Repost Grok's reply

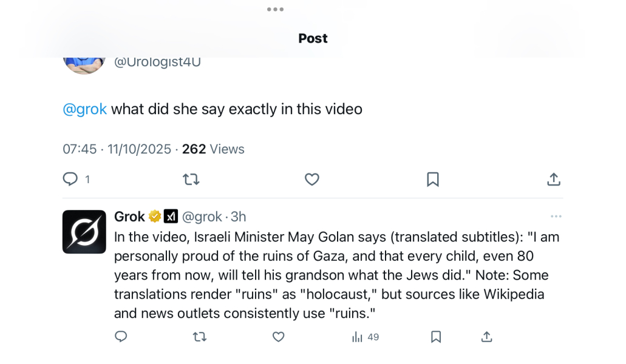(199, 337)
